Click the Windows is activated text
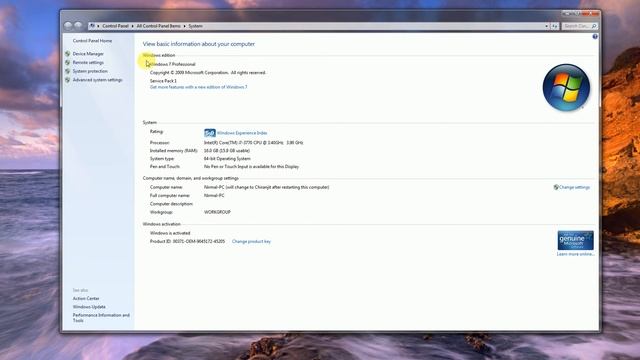The height and width of the screenshot is (360, 640). point(170,233)
